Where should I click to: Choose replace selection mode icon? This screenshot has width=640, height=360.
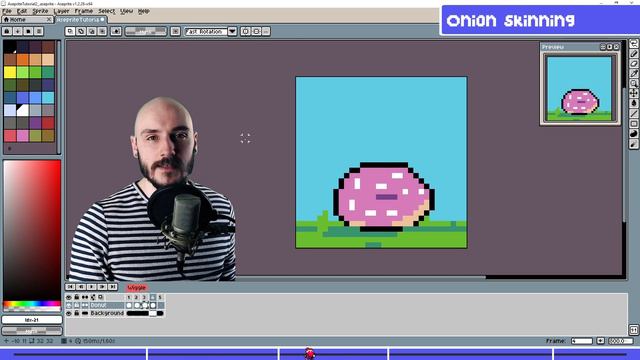tap(70, 31)
